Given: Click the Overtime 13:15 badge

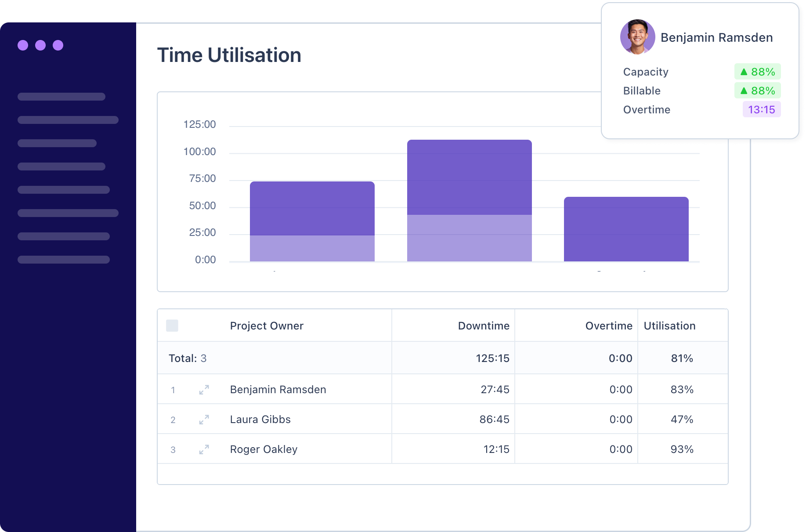Looking at the screenshot, I should tap(761, 109).
